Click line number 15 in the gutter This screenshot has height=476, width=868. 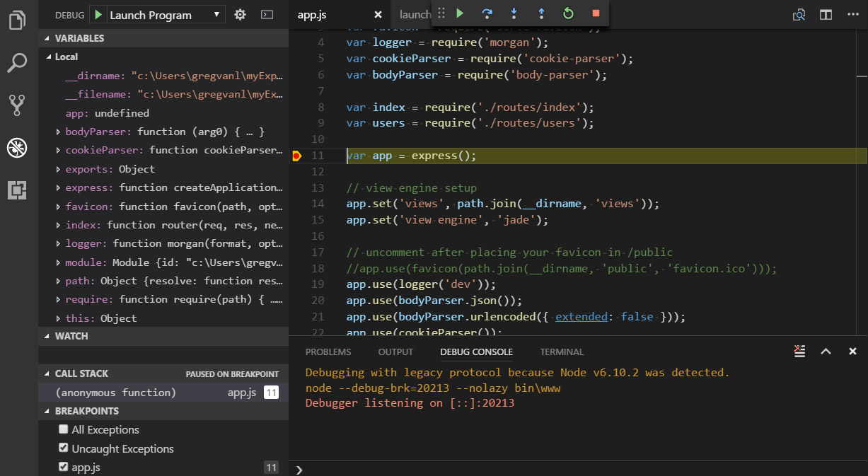(317, 220)
